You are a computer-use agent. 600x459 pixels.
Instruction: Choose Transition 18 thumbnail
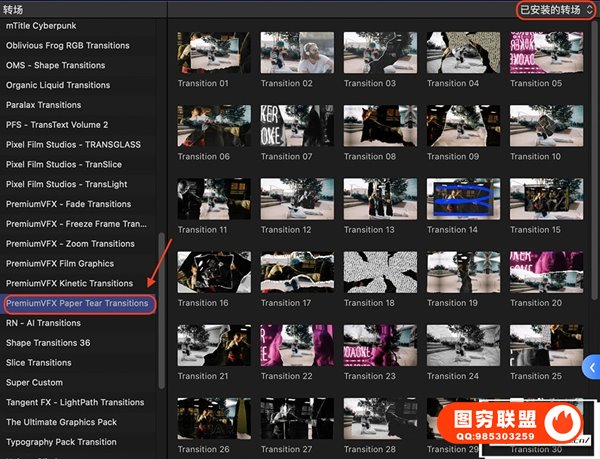(380, 272)
